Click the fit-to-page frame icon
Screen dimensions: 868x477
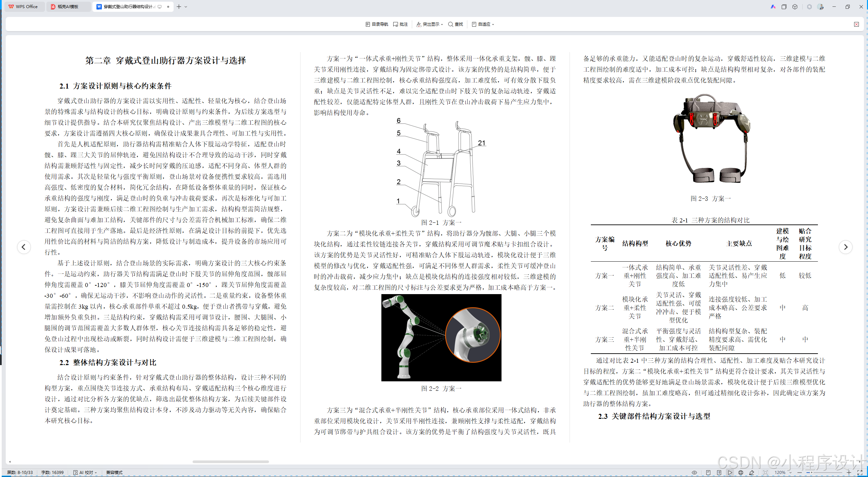pos(765,472)
